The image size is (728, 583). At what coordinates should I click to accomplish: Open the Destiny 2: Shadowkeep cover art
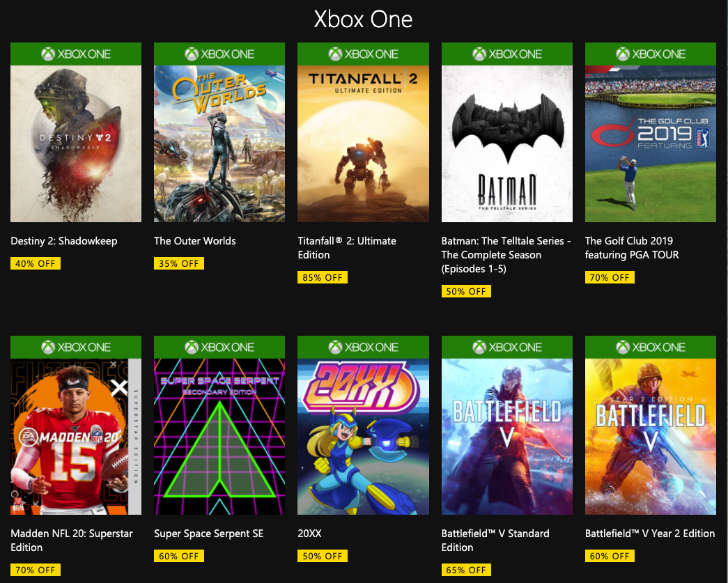pyautogui.click(x=76, y=143)
